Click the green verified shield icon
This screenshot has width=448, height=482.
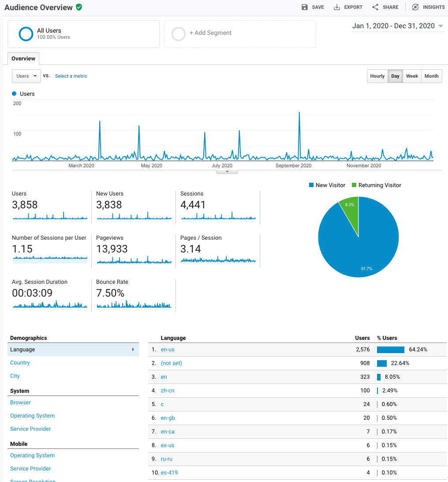(x=79, y=7)
